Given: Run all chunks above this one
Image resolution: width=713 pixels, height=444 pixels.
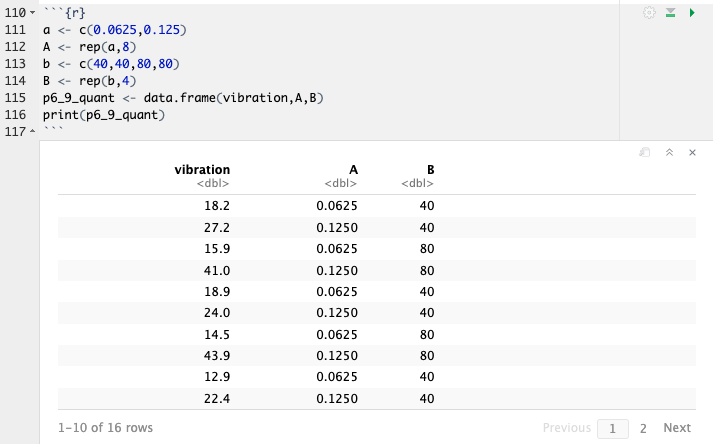Looking at the screenshot, I should pyautogui.click(x=671, y=12).
